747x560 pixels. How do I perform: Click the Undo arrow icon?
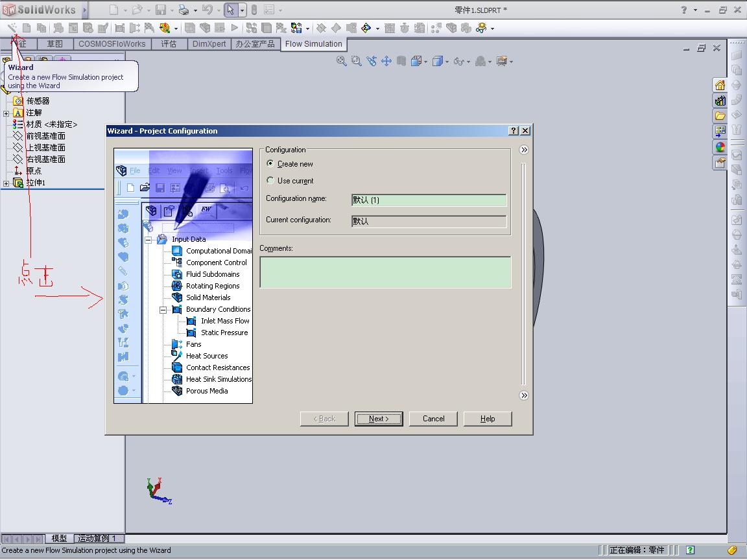pos(207,10)
